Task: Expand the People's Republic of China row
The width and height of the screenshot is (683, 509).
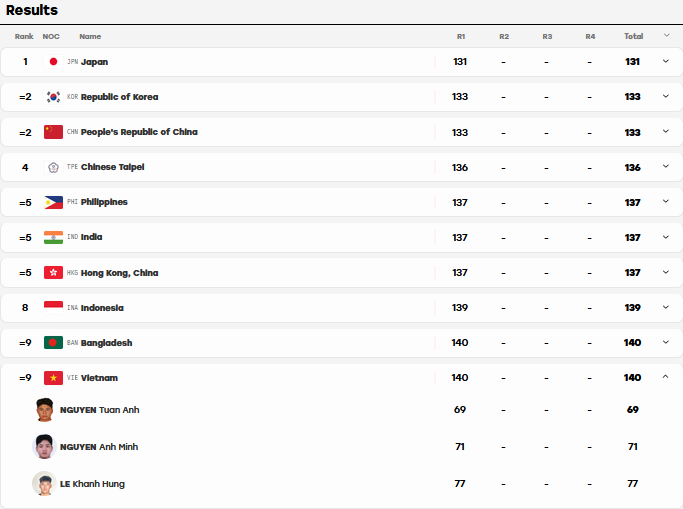Action: pyautogui.click(x=666, y=131)
